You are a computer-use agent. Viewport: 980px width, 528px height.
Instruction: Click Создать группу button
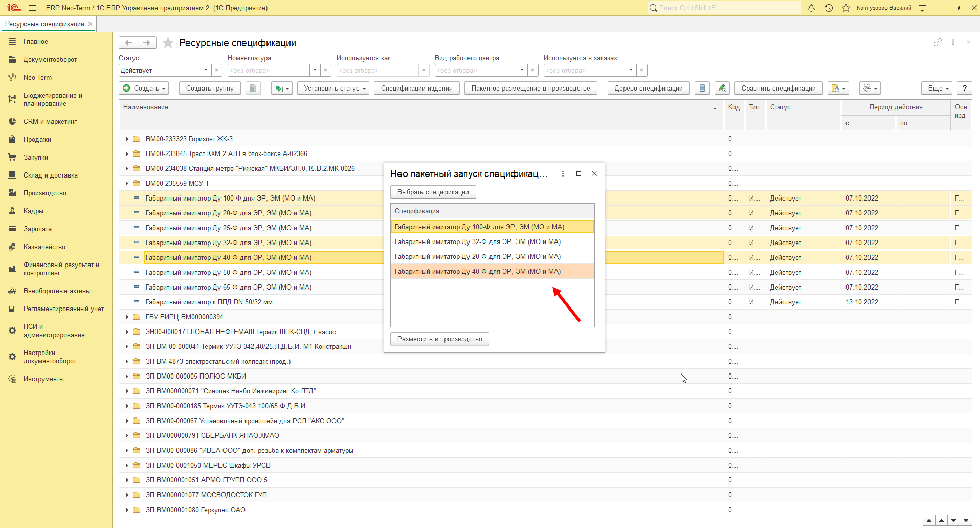[210, 88]
